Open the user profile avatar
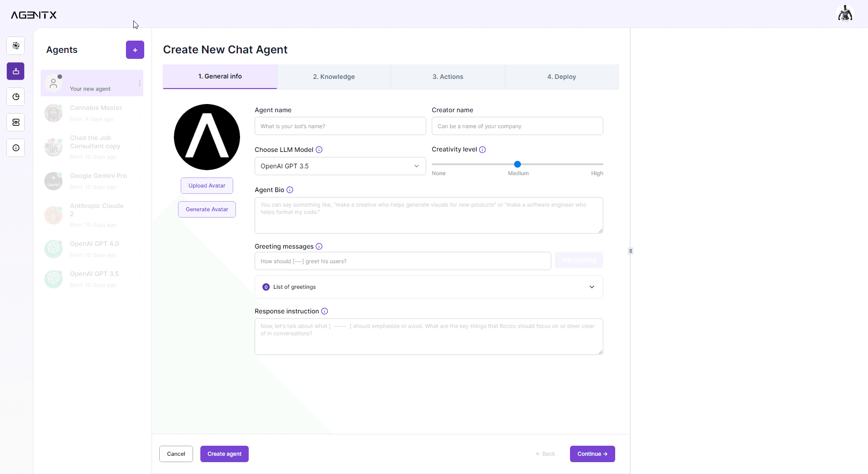The width and height of the screenshot is (868, 474). pos(845,14)
